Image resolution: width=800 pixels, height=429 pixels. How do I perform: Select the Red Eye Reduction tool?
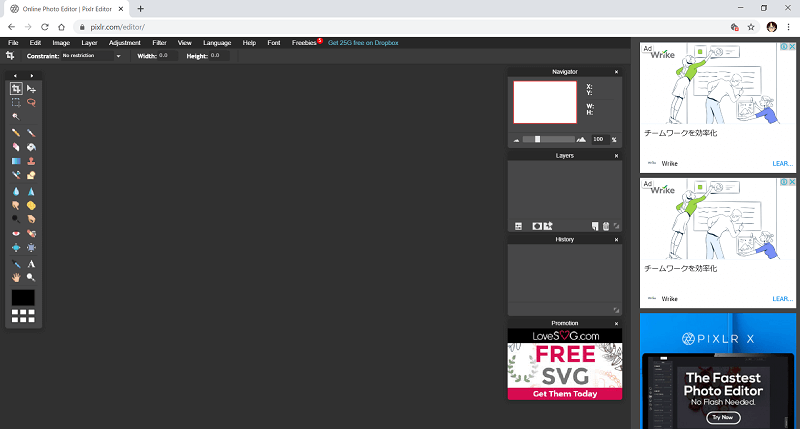point(16,234)
